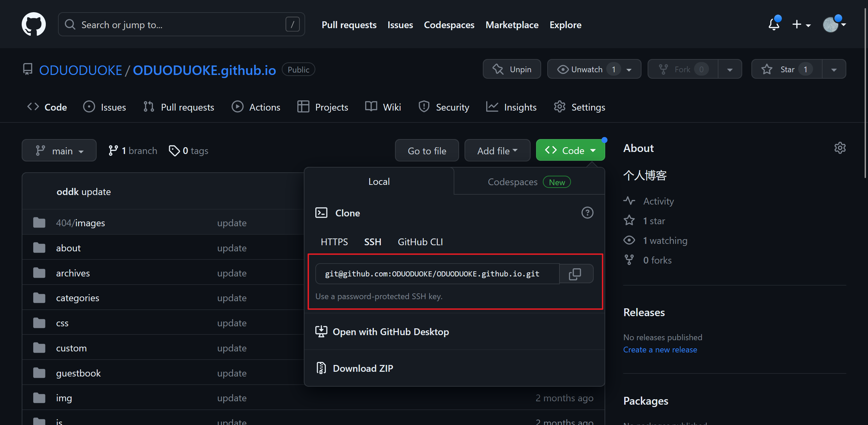Click the GitHub Octocat logo
This screenshot has height=425, width=868.
[34, 24]
